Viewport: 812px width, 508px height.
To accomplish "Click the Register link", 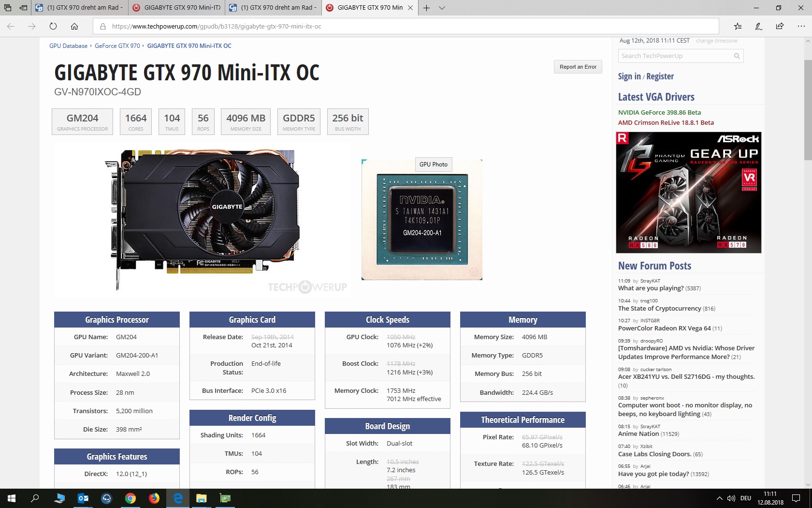I will click(660, 76).
